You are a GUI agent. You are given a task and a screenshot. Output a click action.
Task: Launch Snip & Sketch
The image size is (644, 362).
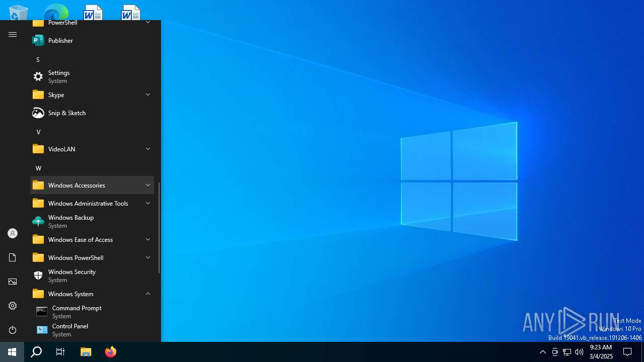pyautogui.click(x=92, y=113)
